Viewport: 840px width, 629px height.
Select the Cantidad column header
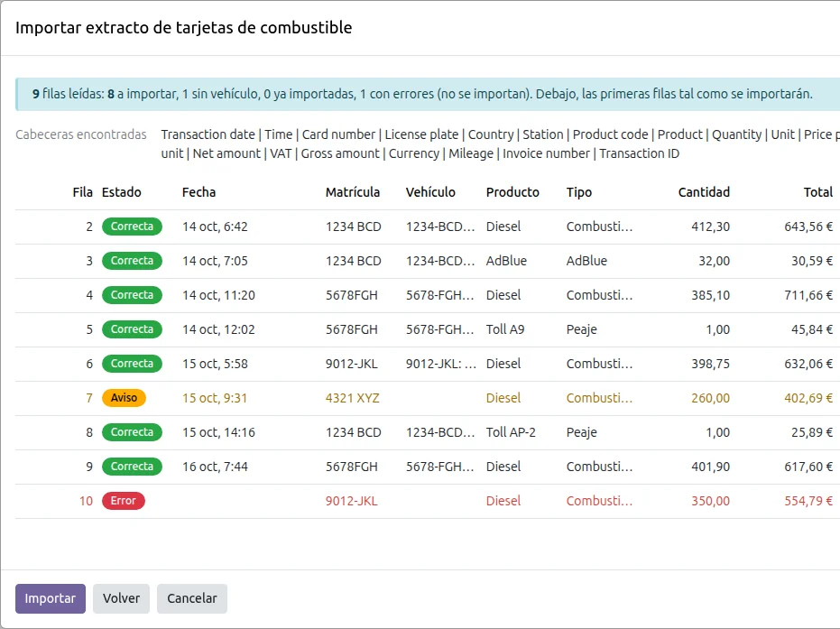pos(704,192)
